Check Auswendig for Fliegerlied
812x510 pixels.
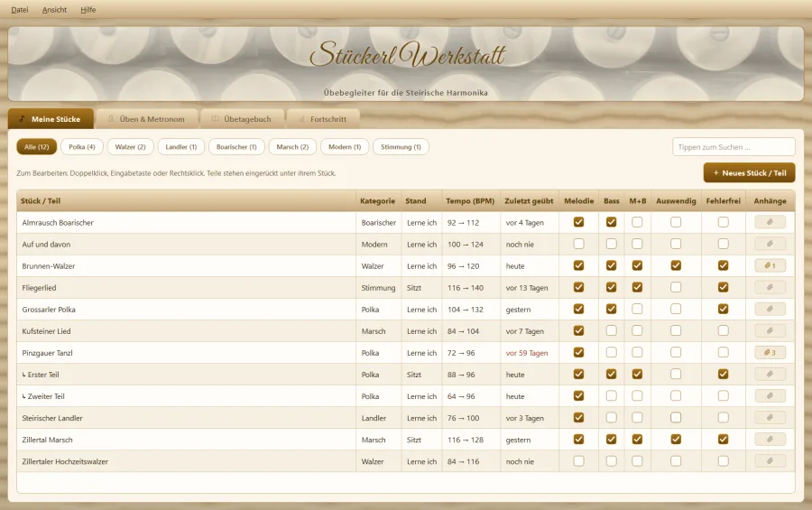[676, 288]
